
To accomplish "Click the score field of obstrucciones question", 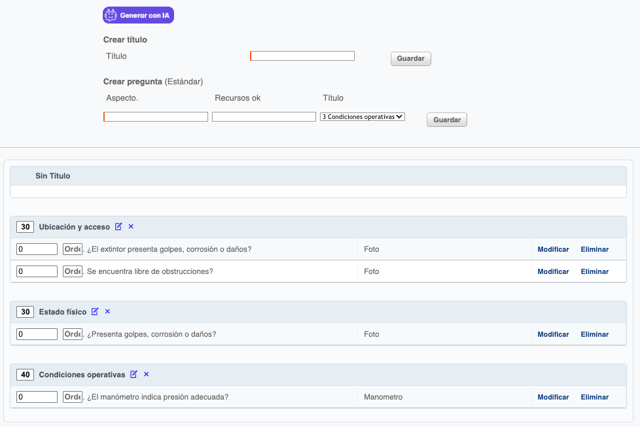I will click(37, 271).
